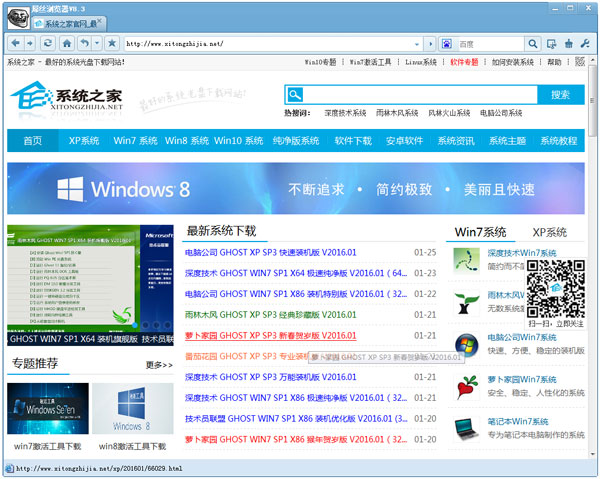
Task: Click hot keyword 深度技术系统
Action: (x=345, y=113)
